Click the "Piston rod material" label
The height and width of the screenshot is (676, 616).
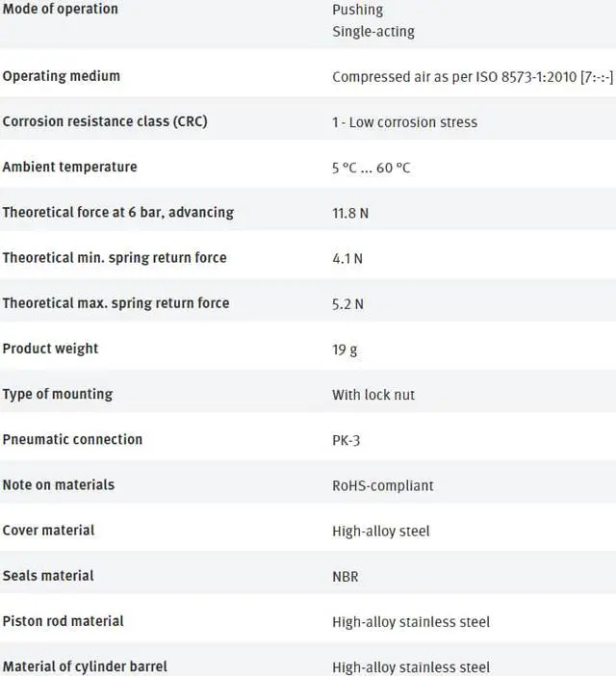point(63,621)
